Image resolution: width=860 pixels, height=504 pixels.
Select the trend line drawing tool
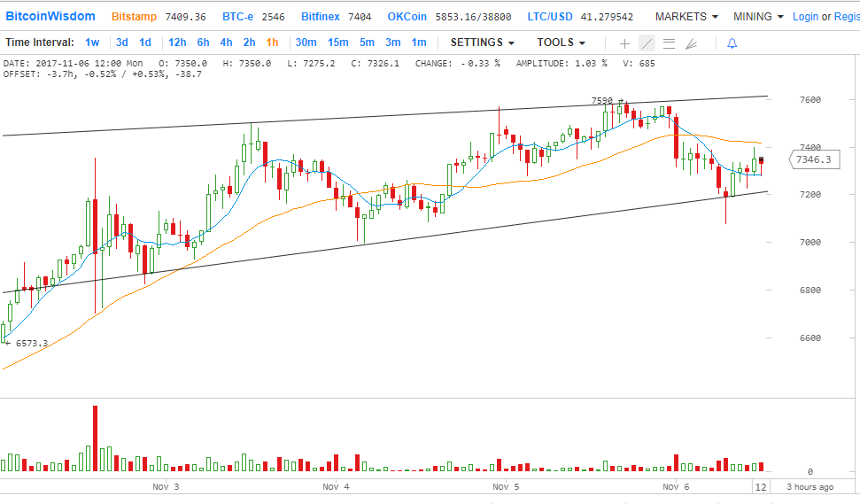click(647, 43)
